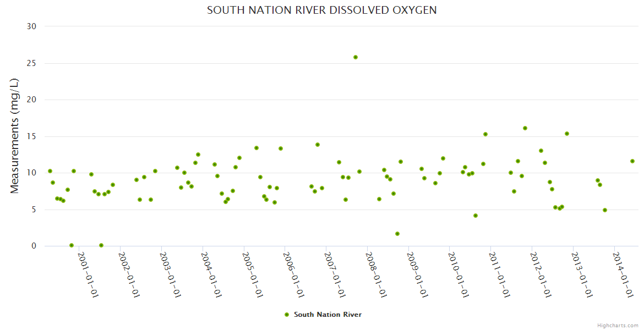Click the lowest 2008 data point near 1.7 mg/L
Image resolution: width=644 pixels, height=330 pixels.
[x=397, y=234]
